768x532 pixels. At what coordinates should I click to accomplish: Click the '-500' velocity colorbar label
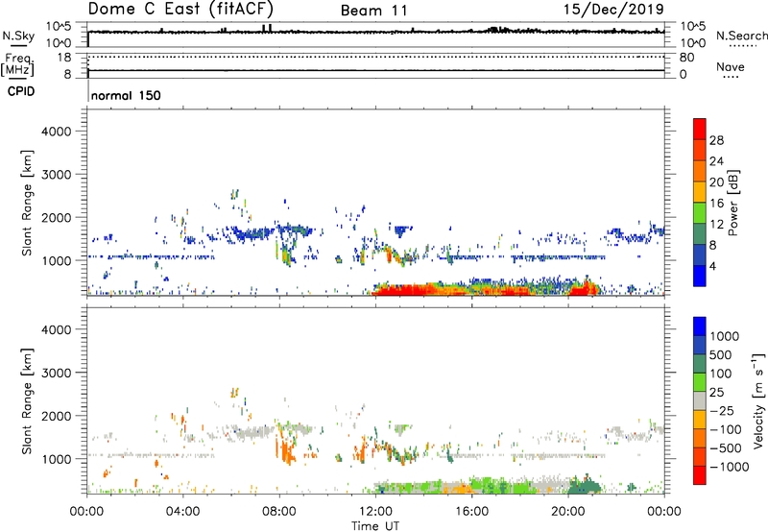point(726,447)
